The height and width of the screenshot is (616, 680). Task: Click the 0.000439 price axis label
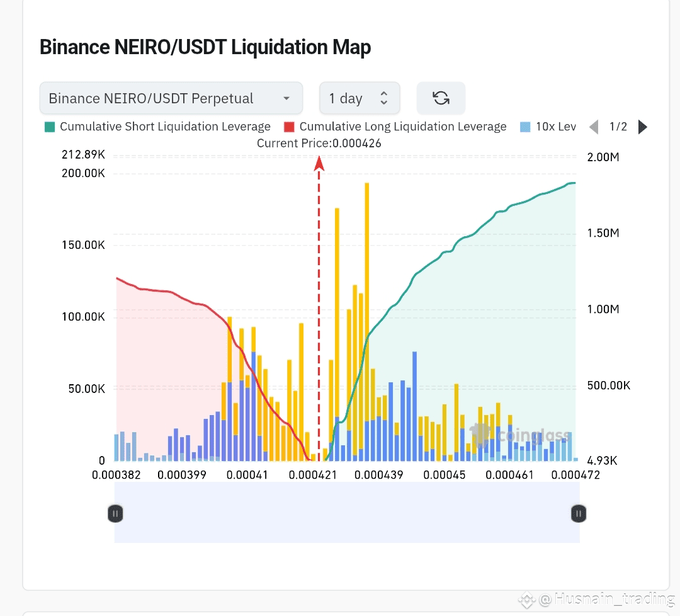(378, 475)
